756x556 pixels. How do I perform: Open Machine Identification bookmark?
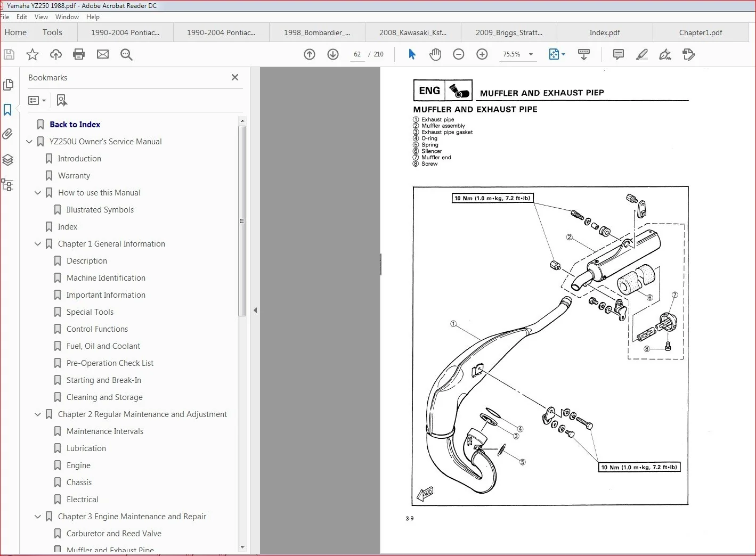click(x=106, y=278)
